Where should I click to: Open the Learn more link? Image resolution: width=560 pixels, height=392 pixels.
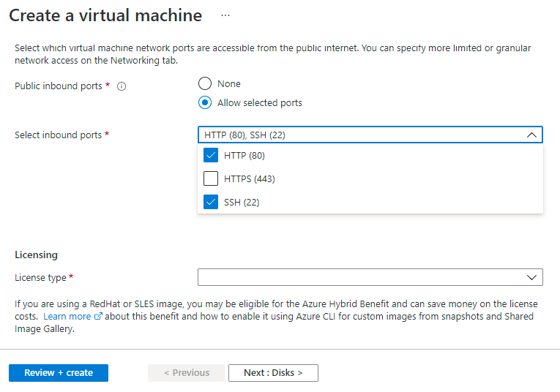(67, 317)
